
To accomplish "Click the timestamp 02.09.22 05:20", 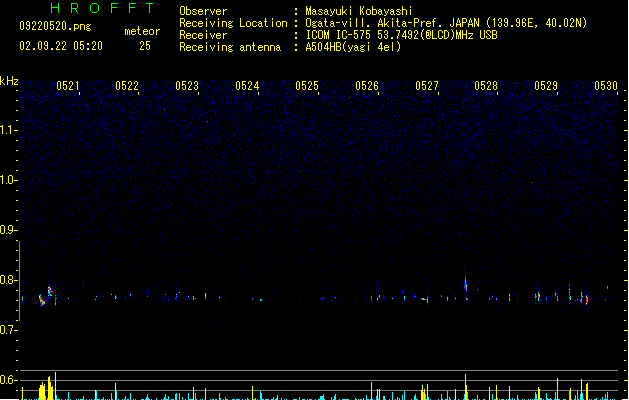I will 61,46.
